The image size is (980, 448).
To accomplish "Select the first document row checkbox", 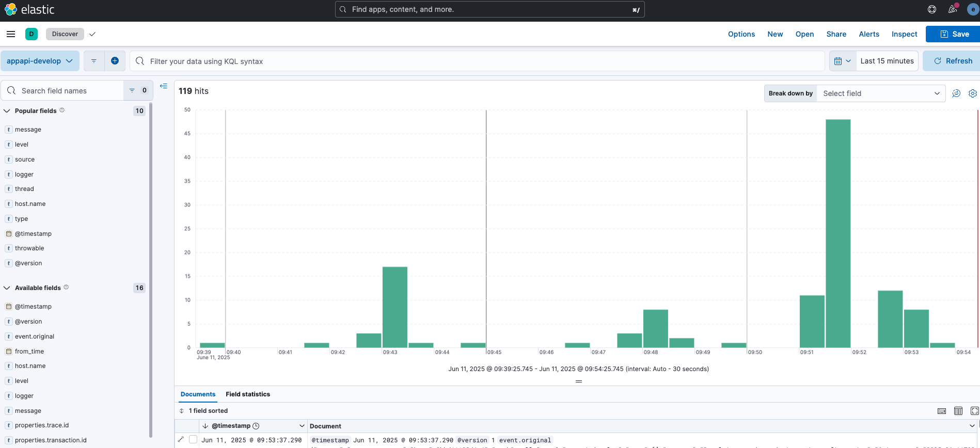I will pos(193,439).
